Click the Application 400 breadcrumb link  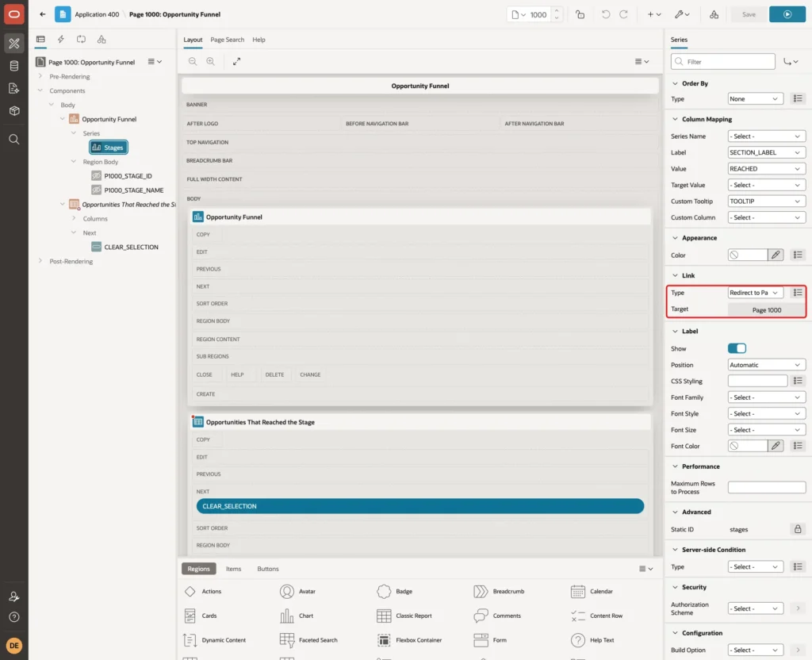97,14
